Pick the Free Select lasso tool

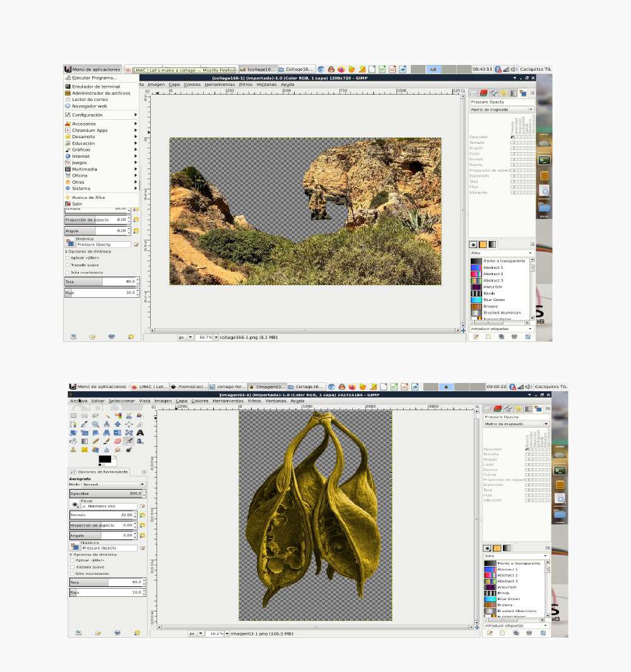click(x=95, y=415)
